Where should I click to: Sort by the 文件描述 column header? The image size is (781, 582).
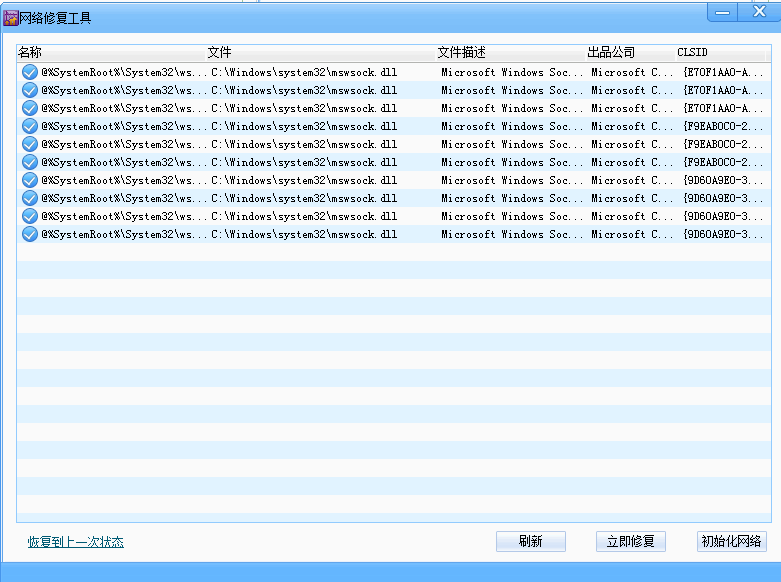(511, 52)
